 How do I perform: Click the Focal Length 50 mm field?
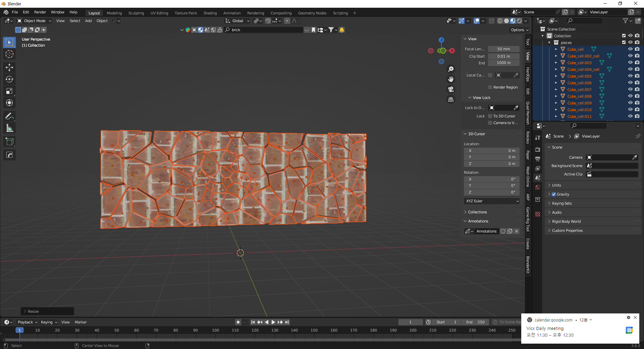click(503, 49)
